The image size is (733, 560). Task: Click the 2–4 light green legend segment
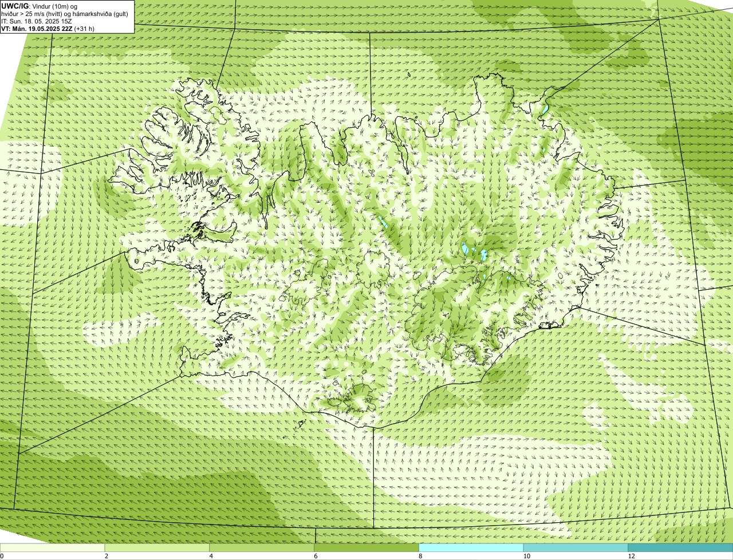(x=157, y=547)
